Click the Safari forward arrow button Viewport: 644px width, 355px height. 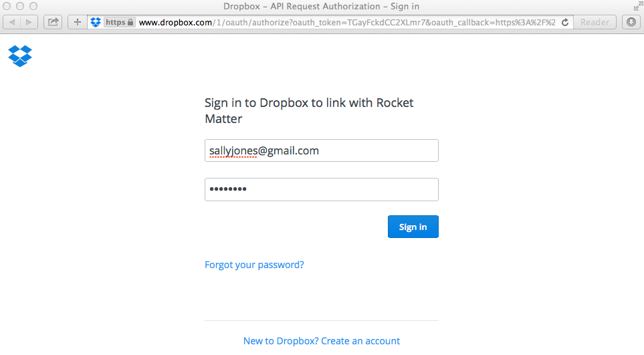29,22
